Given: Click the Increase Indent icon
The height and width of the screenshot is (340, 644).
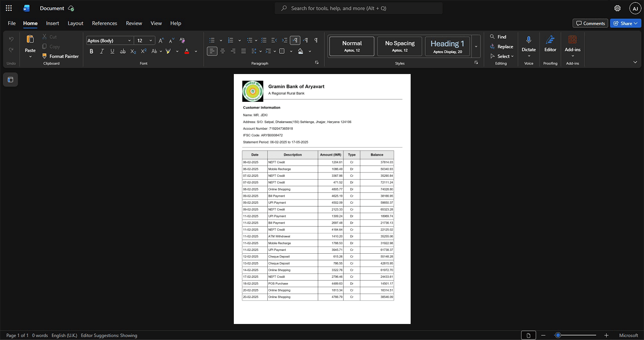Looking at the screenshot, I should coord(285,40).
